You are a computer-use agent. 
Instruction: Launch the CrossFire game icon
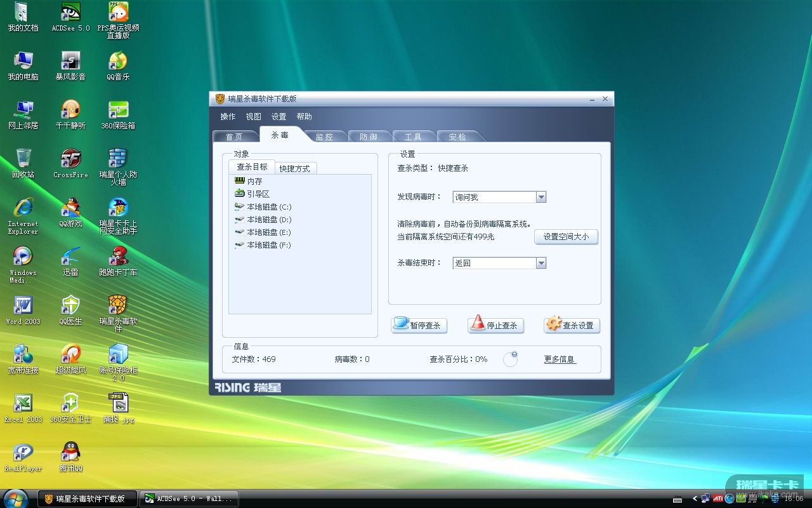[70, 164]
